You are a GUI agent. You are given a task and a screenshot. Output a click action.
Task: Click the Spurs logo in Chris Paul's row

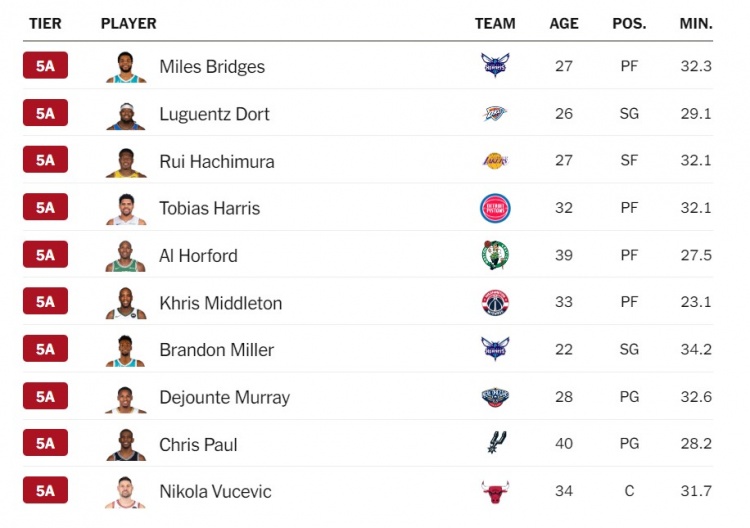[494, 444]
